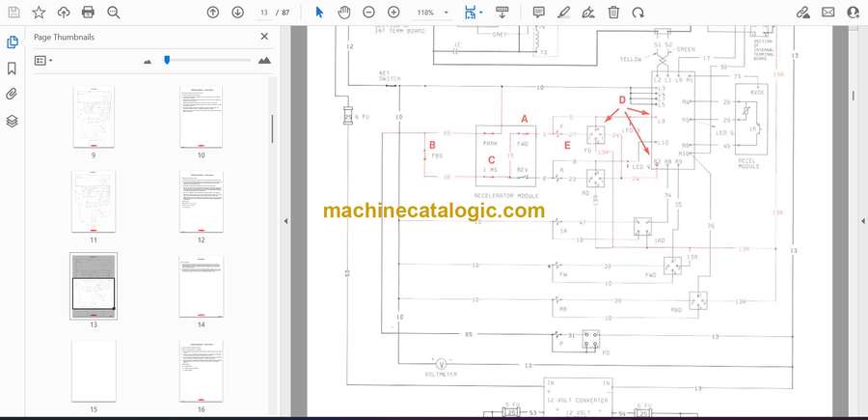Click the page number input field
The width and height of the screenshot is (868, 420).
tap(263, 13)
